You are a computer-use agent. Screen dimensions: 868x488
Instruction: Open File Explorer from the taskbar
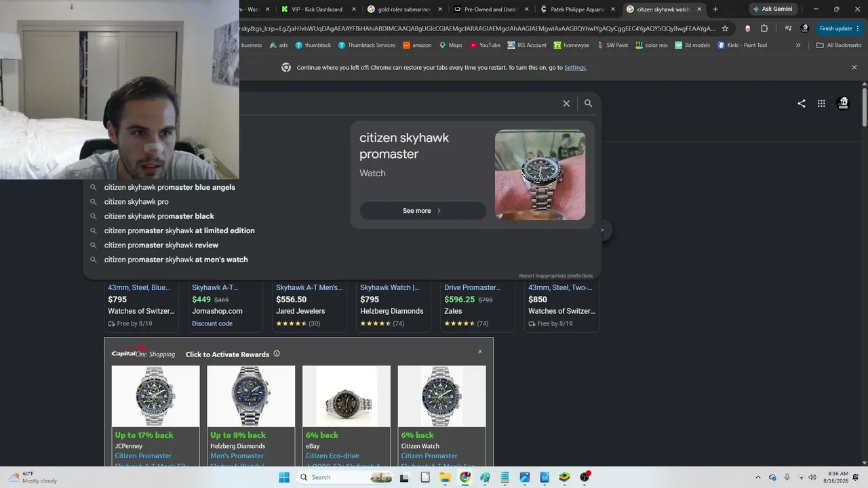coord(446,477)
